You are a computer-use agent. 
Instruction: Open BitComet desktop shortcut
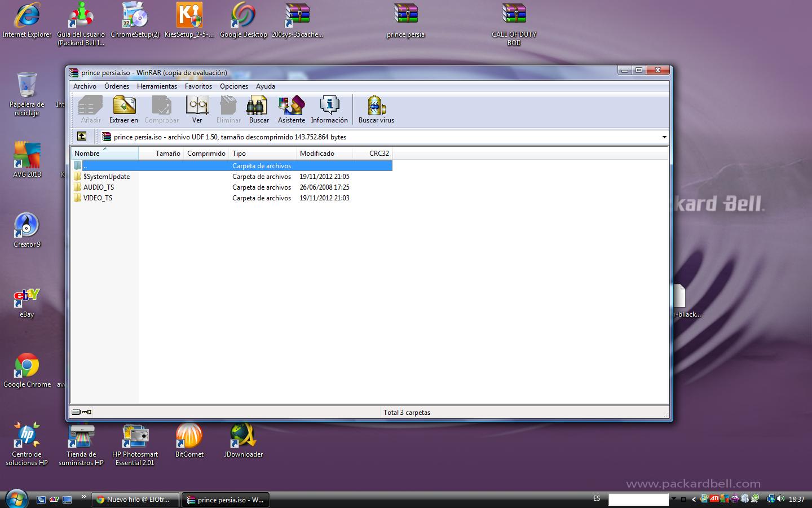pos(189,440)
